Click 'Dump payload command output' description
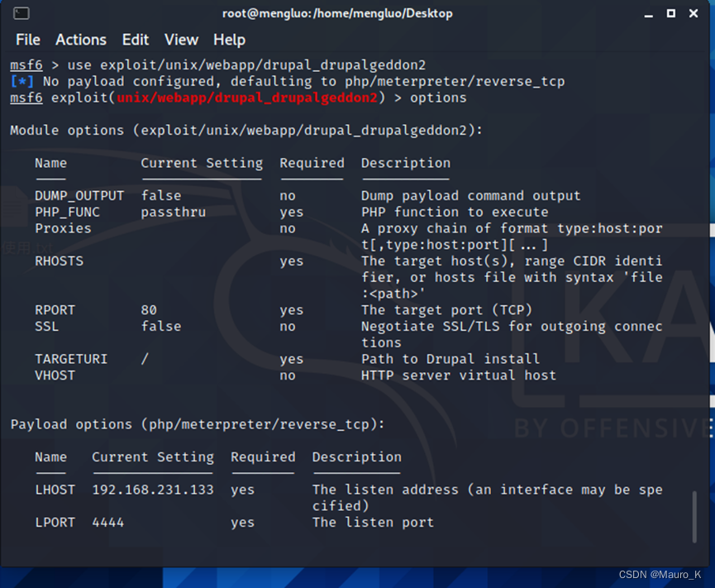 coord(471,196)
